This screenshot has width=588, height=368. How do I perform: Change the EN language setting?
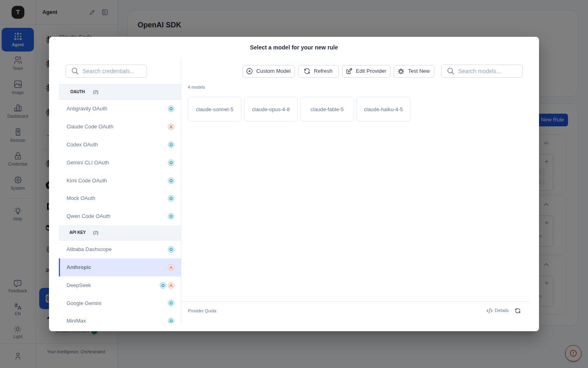click(x=18, y=309)
